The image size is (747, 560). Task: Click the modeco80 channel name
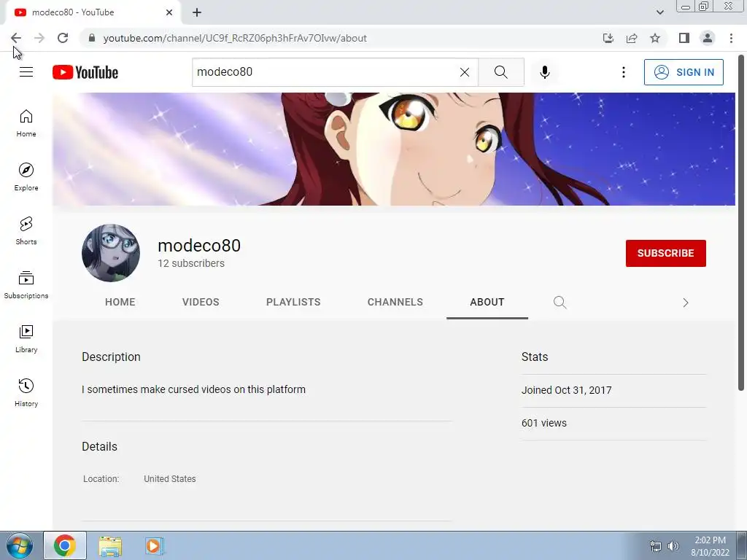coord(199,246)
